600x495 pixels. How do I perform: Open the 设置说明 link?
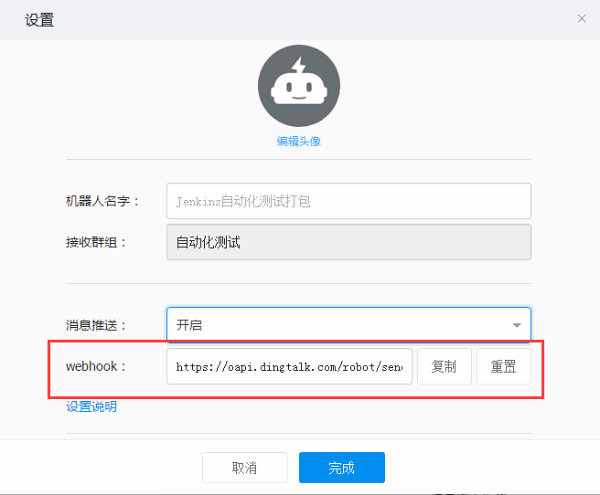click(x=91, y=406)
